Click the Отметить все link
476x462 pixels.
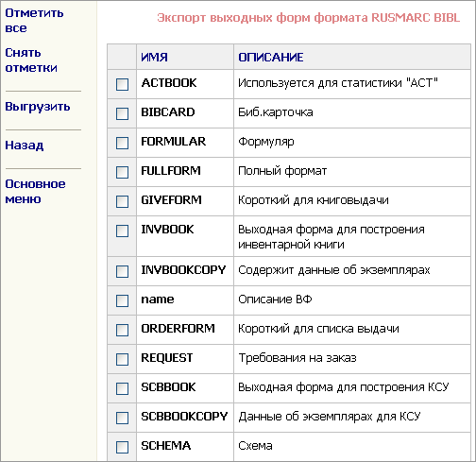(34, 21)
